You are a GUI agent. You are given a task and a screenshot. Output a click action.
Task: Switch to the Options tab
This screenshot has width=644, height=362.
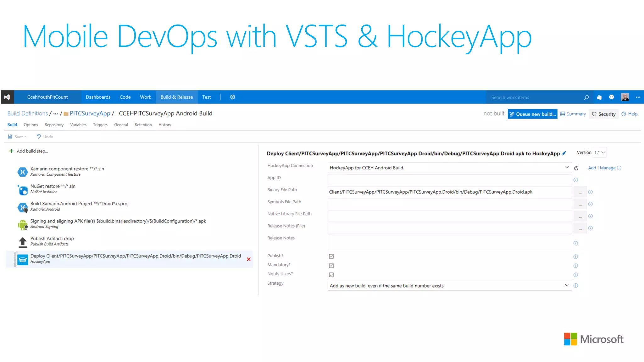31,125
